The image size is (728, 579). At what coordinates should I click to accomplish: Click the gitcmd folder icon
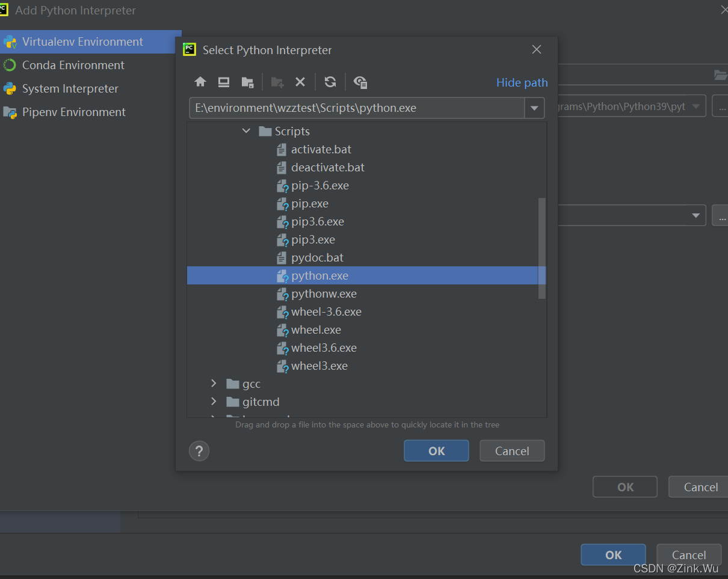[x=233, y=402]
